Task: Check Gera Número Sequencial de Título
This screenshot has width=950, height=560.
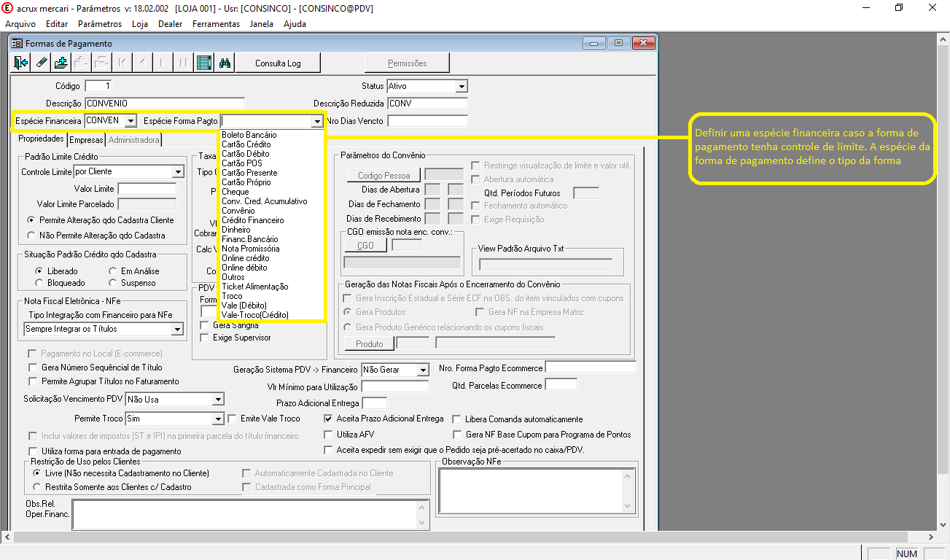Action: (33, 367)
